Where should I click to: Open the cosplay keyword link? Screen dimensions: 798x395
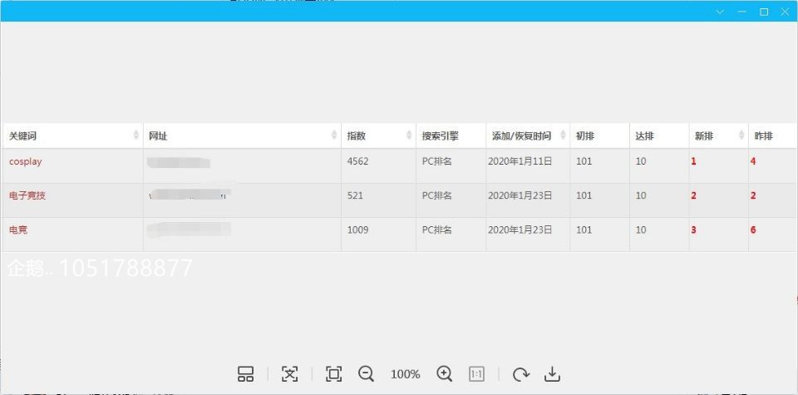click(x=25, y=162)
